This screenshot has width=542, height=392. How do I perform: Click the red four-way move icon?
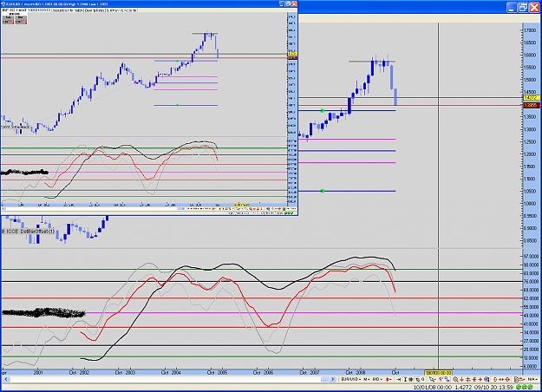coord(507,379)
